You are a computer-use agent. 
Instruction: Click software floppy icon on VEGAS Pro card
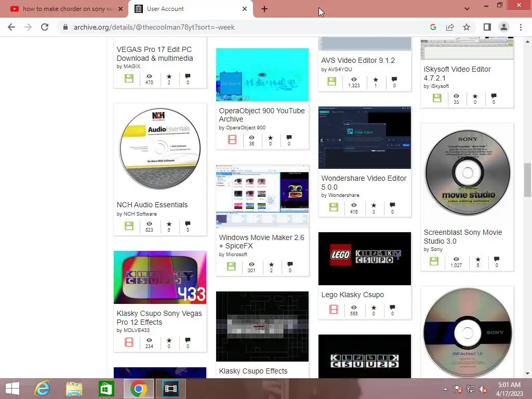click(x=129, y=78)
